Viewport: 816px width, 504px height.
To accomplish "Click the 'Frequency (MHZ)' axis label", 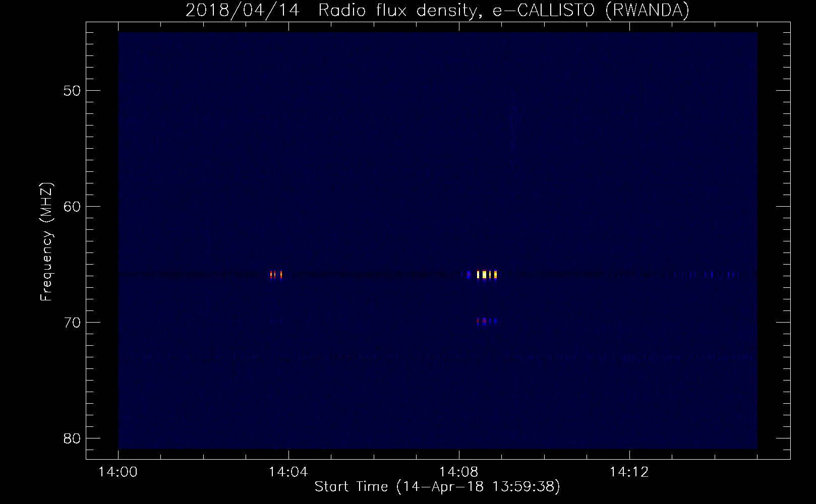I will (x=46, y=242).
